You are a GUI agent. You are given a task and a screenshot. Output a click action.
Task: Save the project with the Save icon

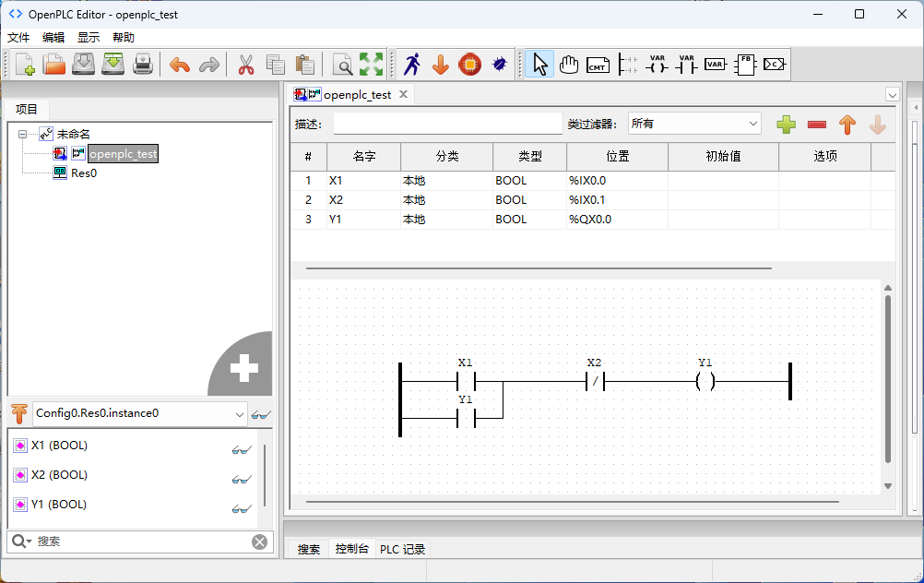pyautogui.click(x=84, y=65)
